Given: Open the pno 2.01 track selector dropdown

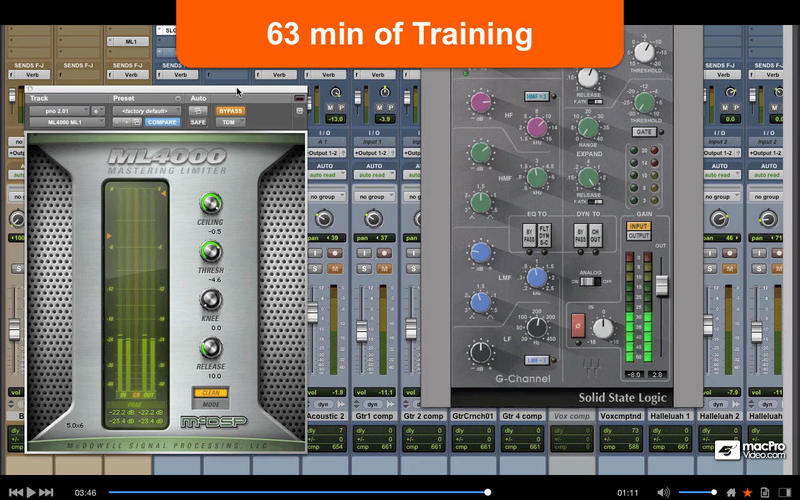Looking at the screenshot, I should click(x=59, y=111).
